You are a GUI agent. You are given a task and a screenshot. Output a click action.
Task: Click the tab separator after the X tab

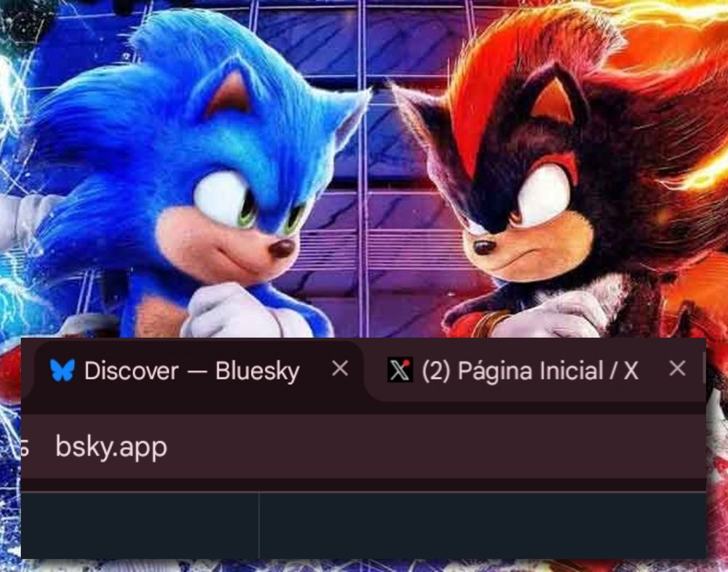[x=704, y=369]
